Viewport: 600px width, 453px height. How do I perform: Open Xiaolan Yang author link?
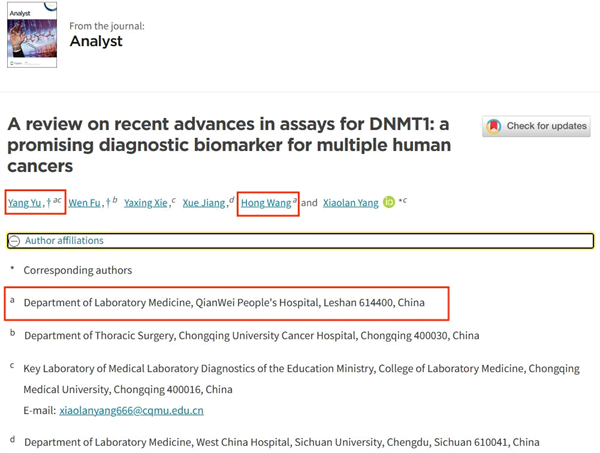351,203
